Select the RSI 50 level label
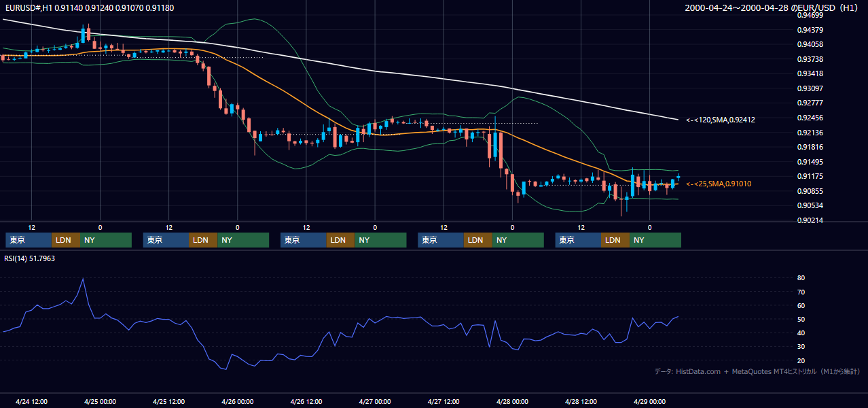This screenshot has height=408, width=868. [801, 319]
